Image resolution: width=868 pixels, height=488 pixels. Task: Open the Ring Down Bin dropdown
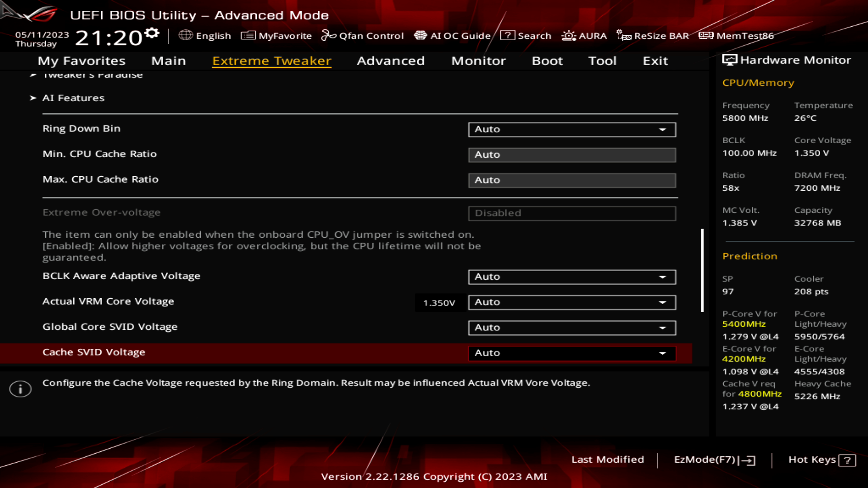point(662,129)
